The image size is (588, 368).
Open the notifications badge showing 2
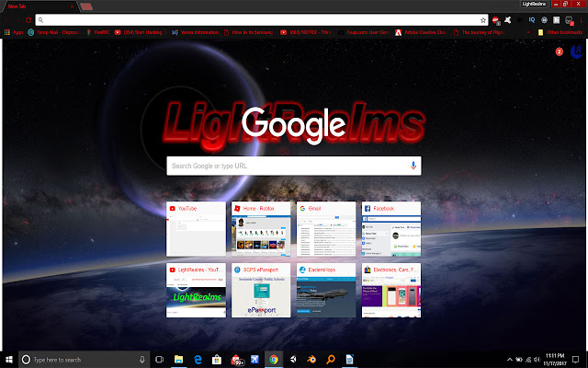pyautogui.click(x=559, y=52)
